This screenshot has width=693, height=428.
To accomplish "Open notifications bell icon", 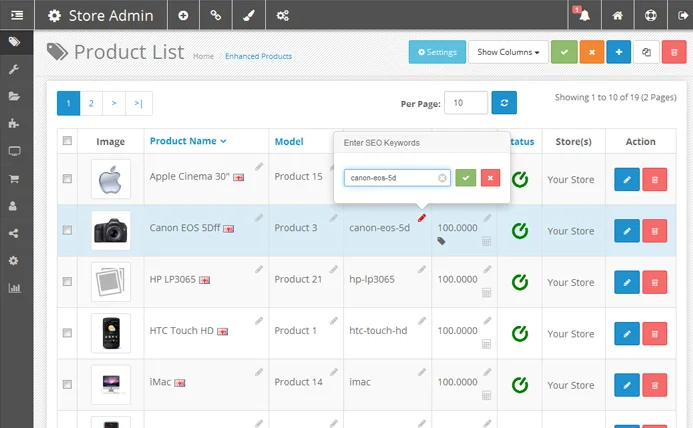I will [584, 15].
